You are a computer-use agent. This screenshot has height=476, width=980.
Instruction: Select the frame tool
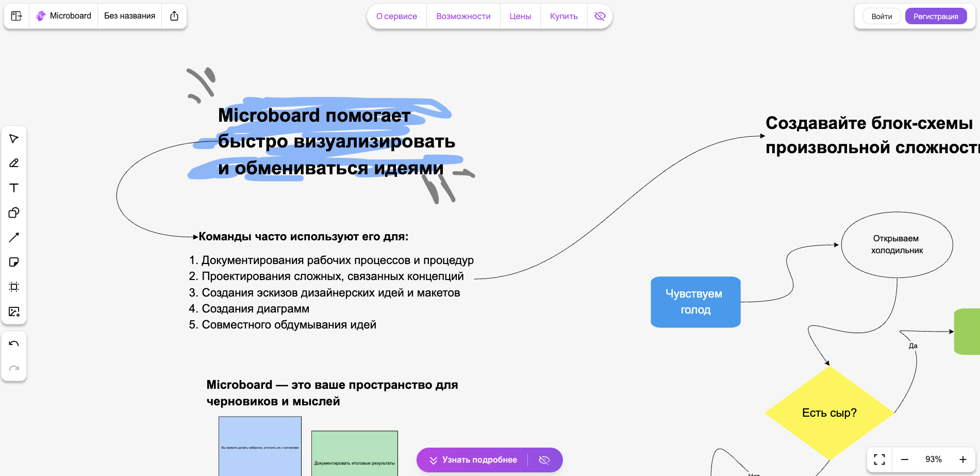tap(14, 287)
